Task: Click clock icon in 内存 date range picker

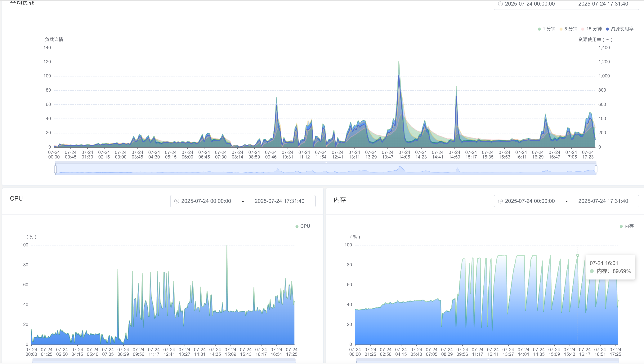Action: 500,201
